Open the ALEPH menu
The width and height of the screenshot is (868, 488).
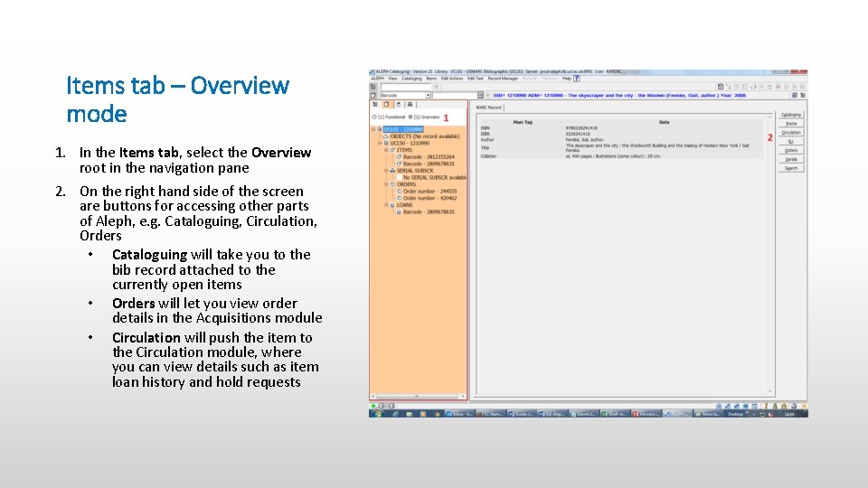[x=377, y=79]
